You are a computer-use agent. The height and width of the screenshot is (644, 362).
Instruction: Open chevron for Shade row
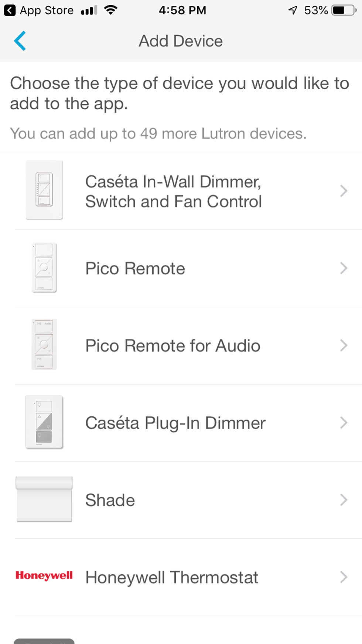tap(344, 500)
